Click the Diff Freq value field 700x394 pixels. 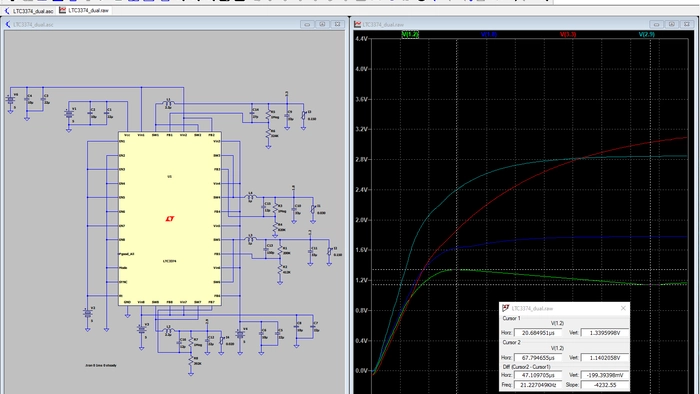pyautogui.click(x=538, y=385)
